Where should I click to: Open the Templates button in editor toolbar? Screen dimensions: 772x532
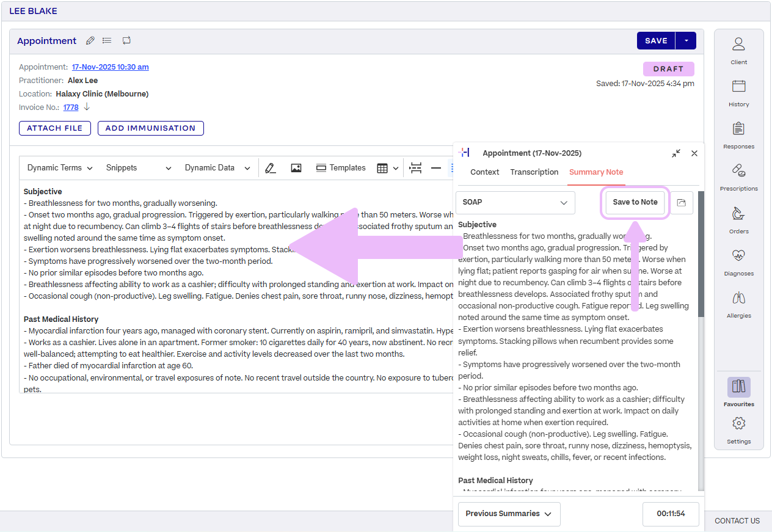coord(341,168)
